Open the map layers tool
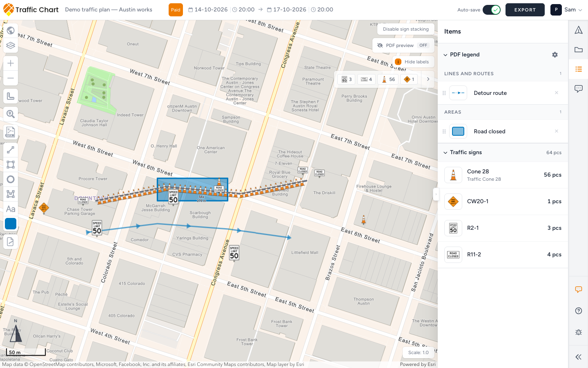 click(11, 45)
